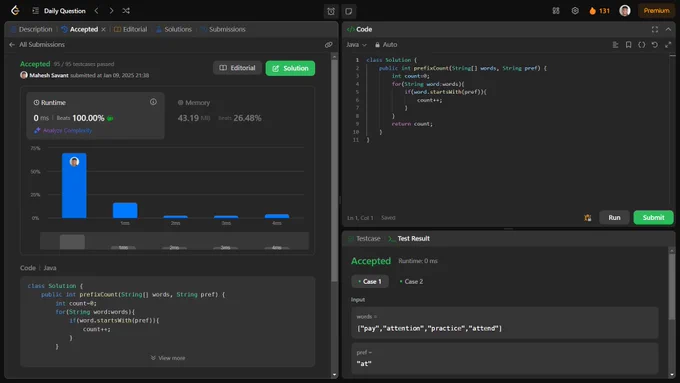Image resolution: width=680 pixels, height=383 pixels.
Task: Click the pref input field
Action: click(x=505, y=358)
